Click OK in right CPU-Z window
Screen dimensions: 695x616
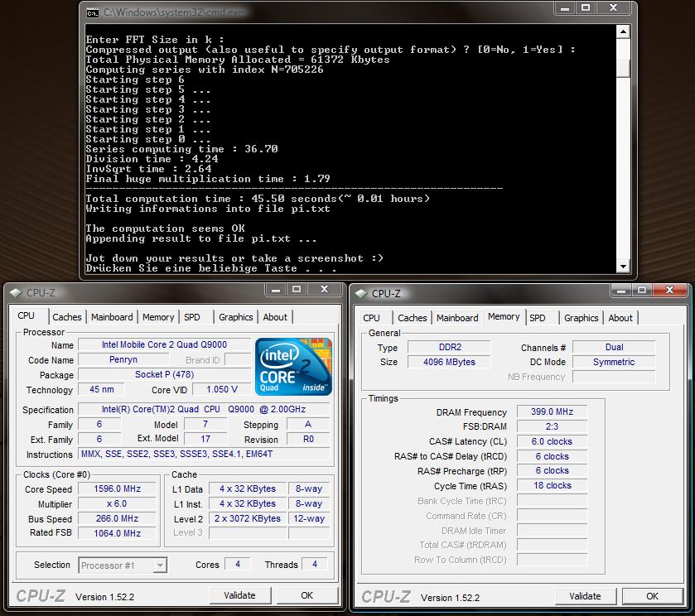(x=653, y=596)
